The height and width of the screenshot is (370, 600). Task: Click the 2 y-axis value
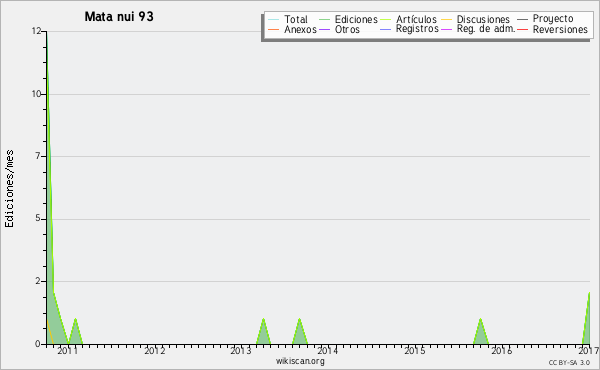[x=38, y=281]
